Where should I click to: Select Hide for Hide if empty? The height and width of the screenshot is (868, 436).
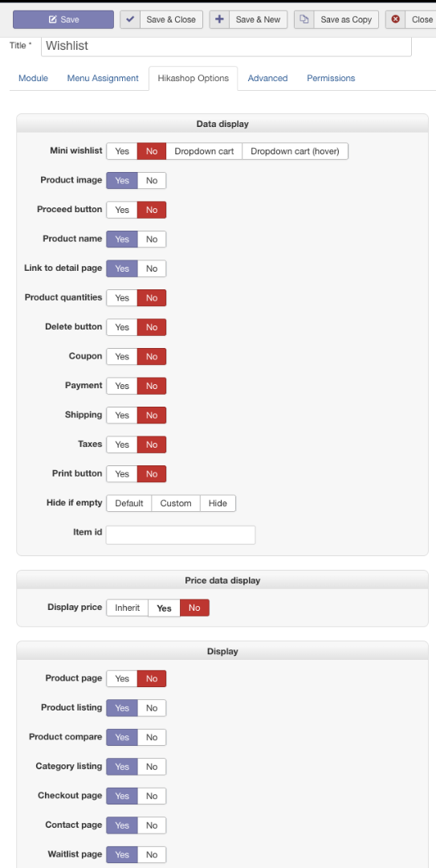click(x=218, y=503)
